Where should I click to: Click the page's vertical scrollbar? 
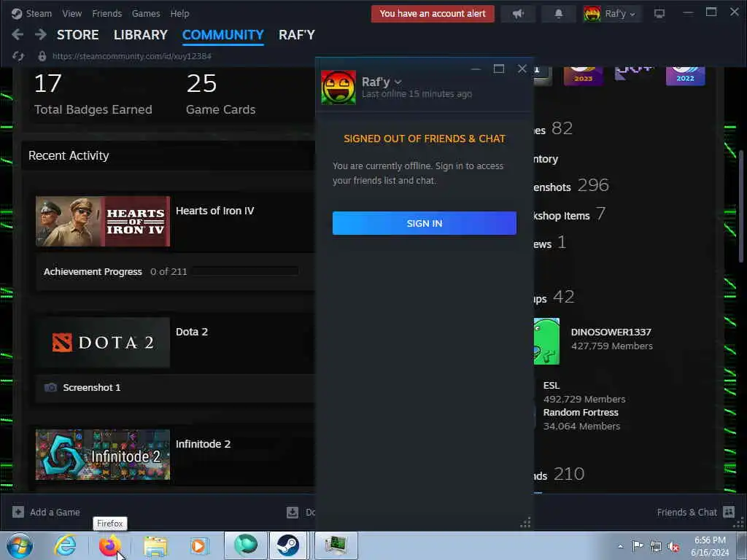741,206
